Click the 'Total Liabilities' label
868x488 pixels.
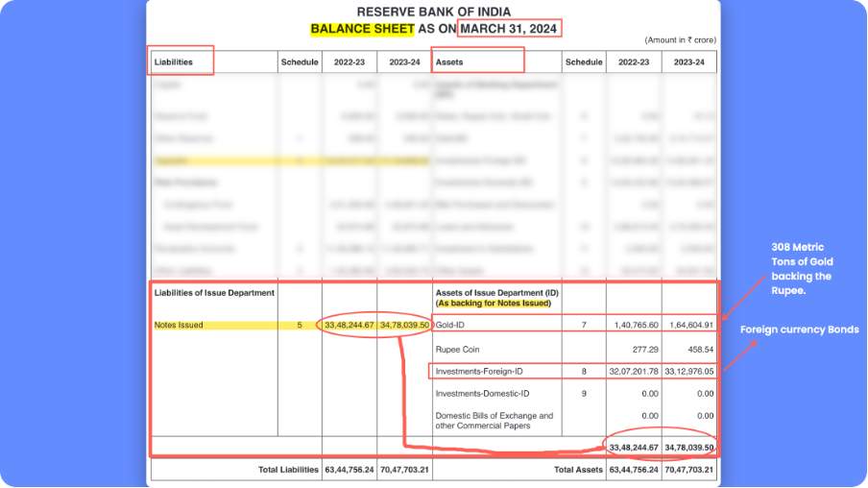[288, 470]
